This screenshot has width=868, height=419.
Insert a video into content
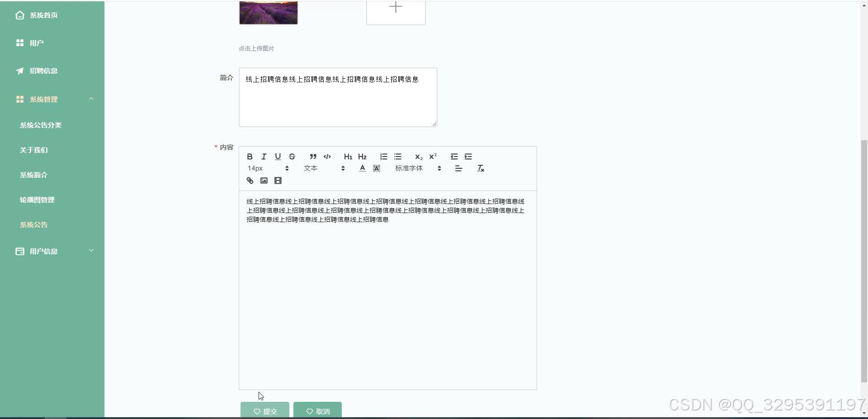[x=278, y=181]
